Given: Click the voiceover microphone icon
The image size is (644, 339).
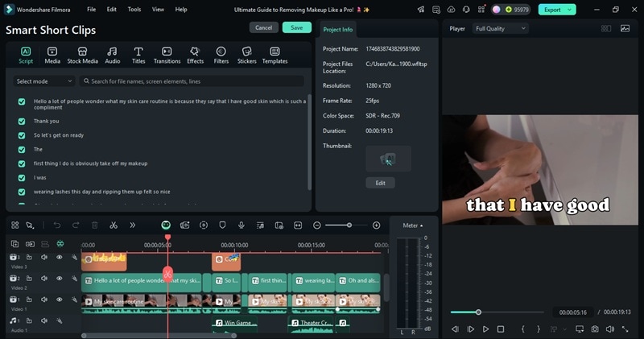Looking at the screenshot, I should click(x=241, y=225).
